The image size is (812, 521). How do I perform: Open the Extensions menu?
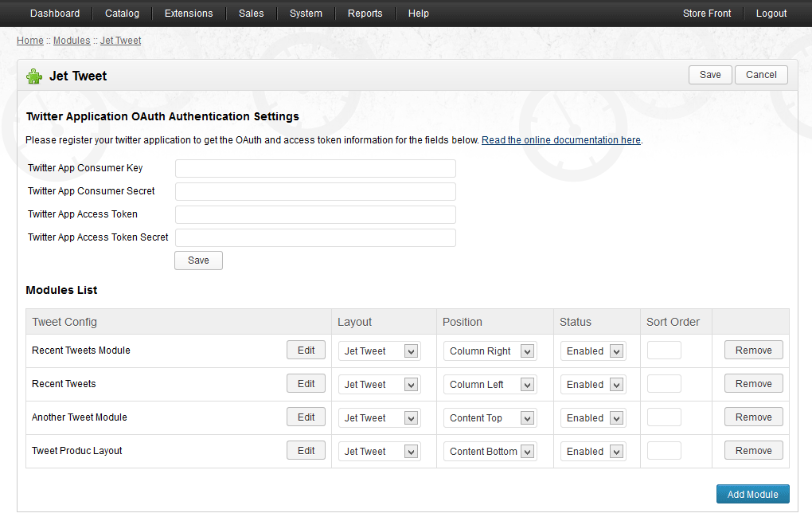point(189,14)
